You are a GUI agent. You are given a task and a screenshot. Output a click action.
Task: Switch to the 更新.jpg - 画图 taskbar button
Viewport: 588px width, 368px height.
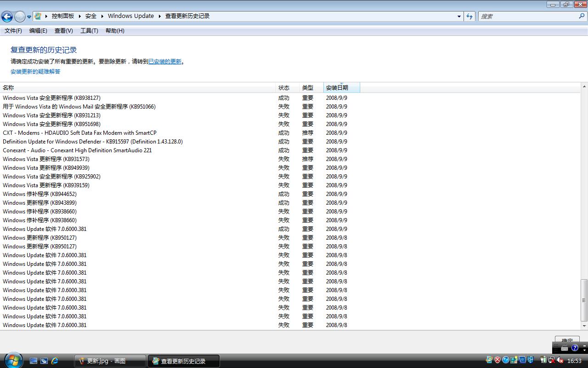[110, 361]
